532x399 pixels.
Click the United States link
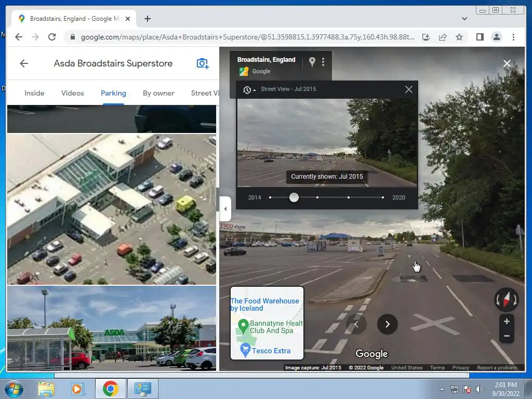point(406,367)
